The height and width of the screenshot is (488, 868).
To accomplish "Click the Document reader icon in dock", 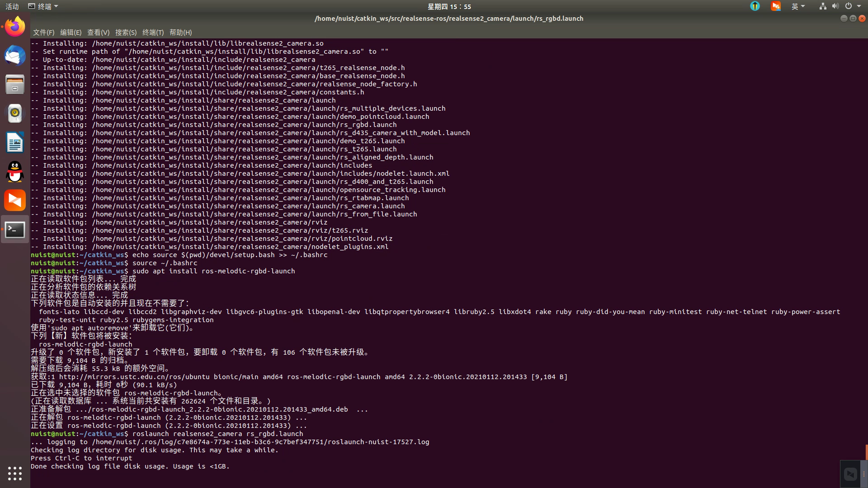I will pos(15,143).
